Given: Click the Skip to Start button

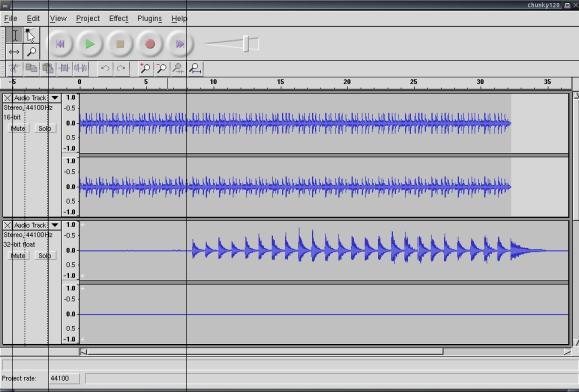Looking at the screenshot, I should 60,44.
